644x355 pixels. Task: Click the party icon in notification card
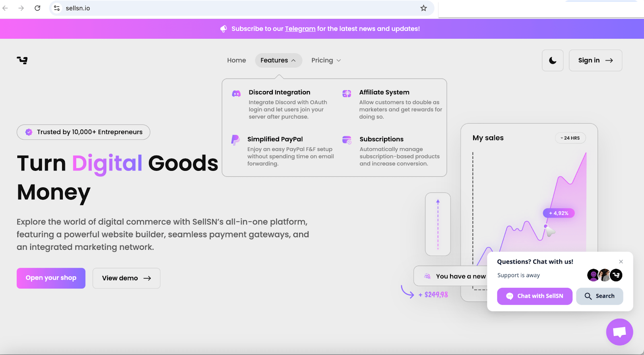427,276
